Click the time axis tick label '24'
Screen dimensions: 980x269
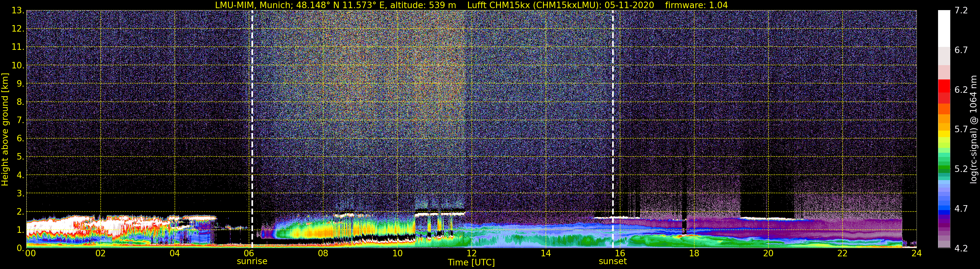(x=917, y=253)
